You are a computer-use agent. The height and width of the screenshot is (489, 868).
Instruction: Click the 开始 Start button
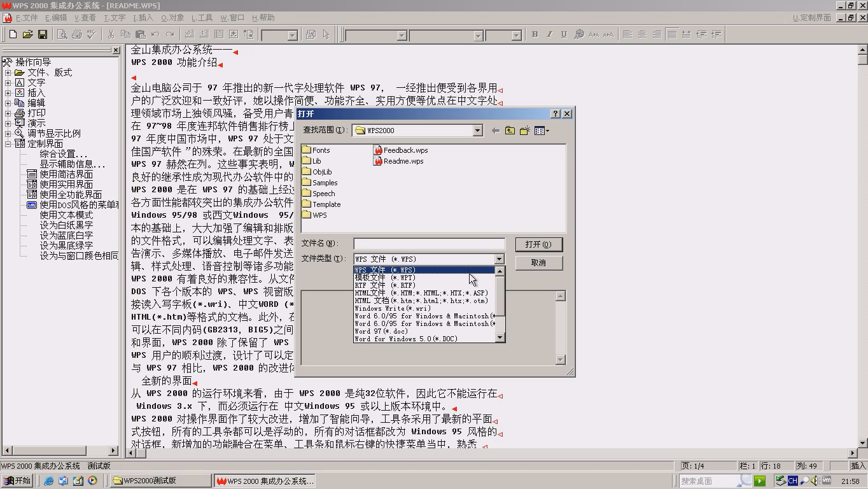point(17,481)
